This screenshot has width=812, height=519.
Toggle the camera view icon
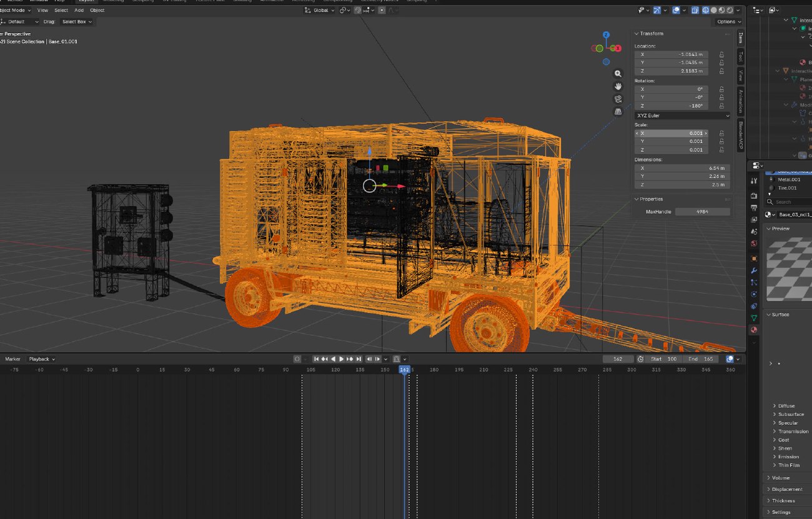[618, 99]
